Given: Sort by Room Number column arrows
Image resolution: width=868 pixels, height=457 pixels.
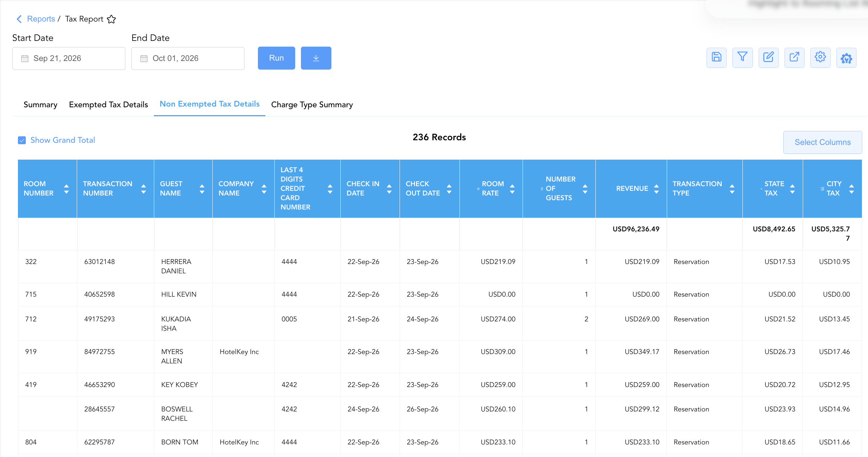Looking at the screenshot, I should click(66, 189).
